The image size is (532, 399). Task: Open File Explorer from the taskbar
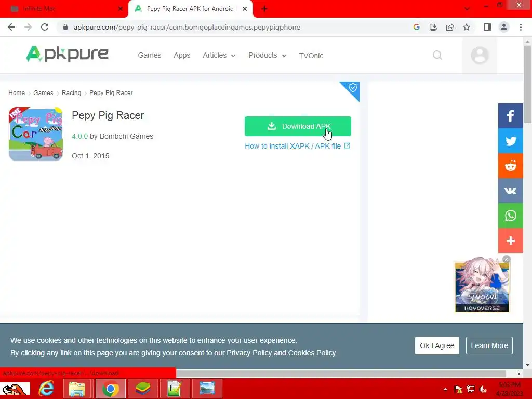pos(77,389)
